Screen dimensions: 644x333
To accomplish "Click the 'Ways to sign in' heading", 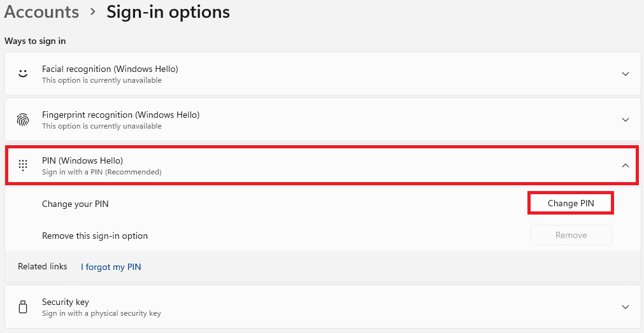I will (x=35, y=41).
